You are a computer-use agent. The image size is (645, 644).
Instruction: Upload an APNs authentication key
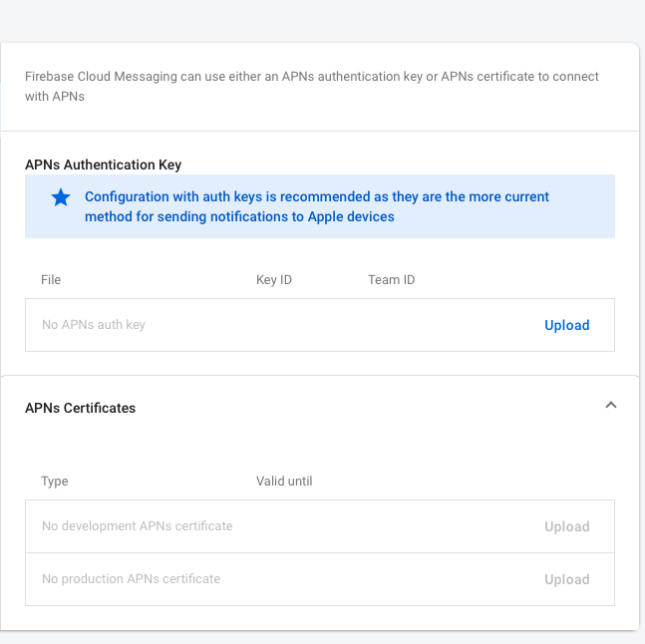(566, 325)
